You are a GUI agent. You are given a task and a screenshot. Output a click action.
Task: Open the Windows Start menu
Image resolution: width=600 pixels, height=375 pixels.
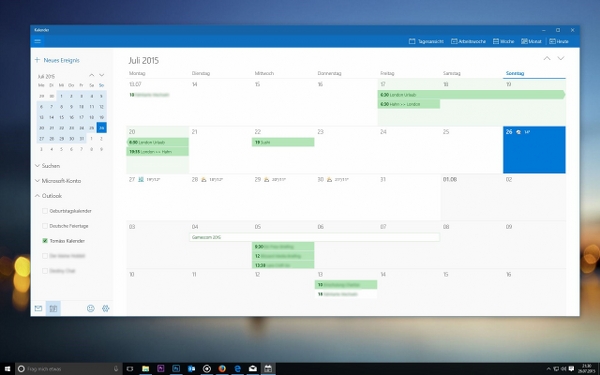7,369
